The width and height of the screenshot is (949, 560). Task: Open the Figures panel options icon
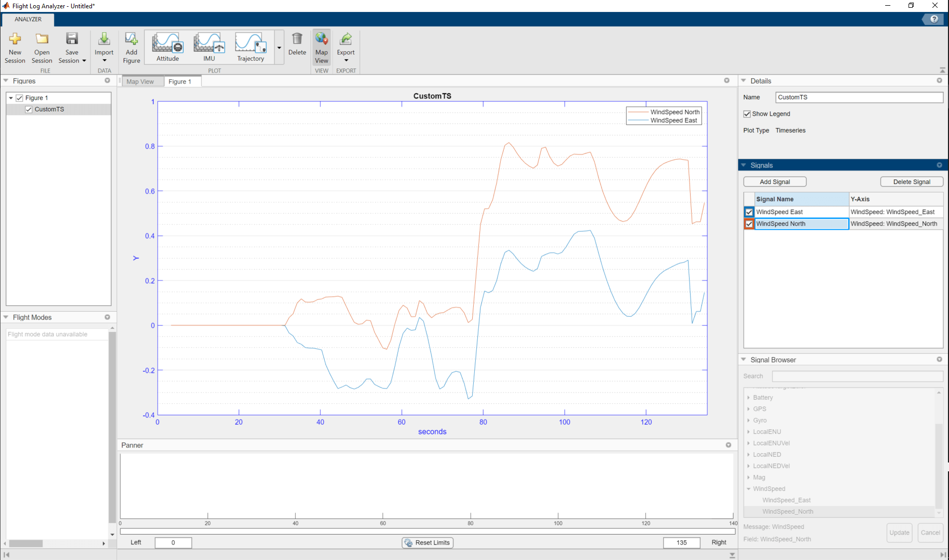click(107, 80)
